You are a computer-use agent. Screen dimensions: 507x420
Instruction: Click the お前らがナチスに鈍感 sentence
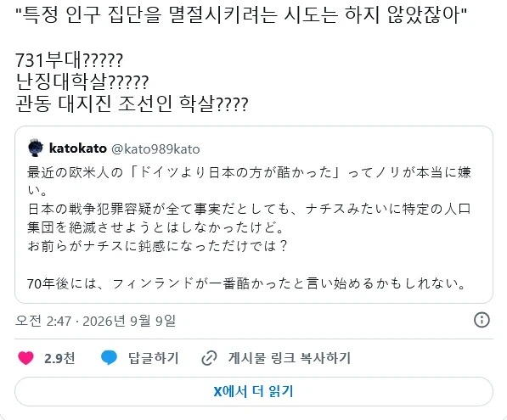point(157,246)
